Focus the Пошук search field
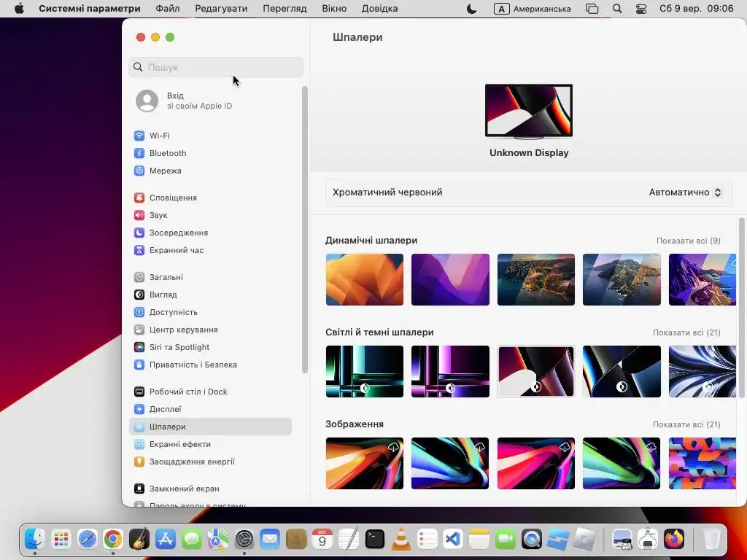Viewport: 747px width, 560px height. pyautogui.click(x=216, y=67)
